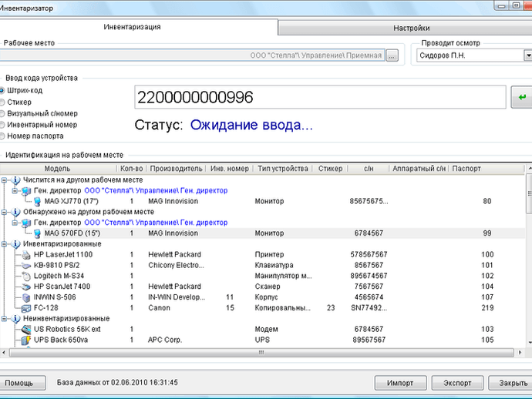Select Инвентарный номер radio option
This screenshot has height=399, width=532.
click(2, 125)
